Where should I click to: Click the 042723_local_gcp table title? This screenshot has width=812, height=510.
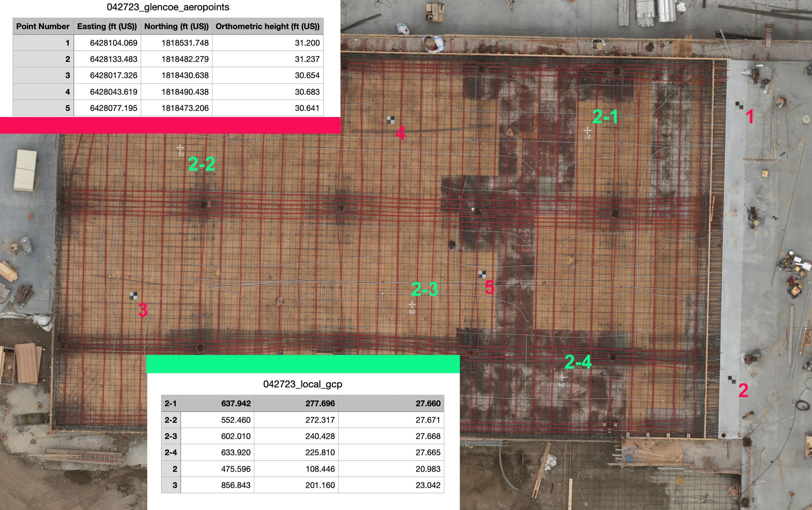click(x=302, y=384)
